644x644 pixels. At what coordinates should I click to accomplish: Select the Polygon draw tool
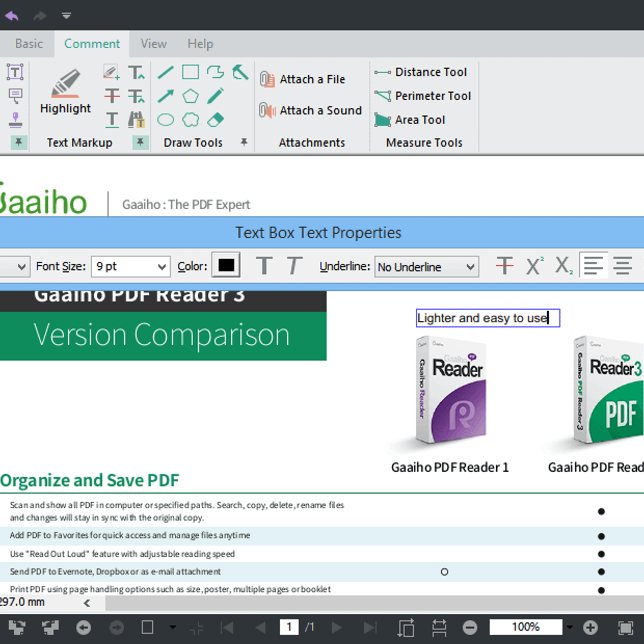pos(190,96)
